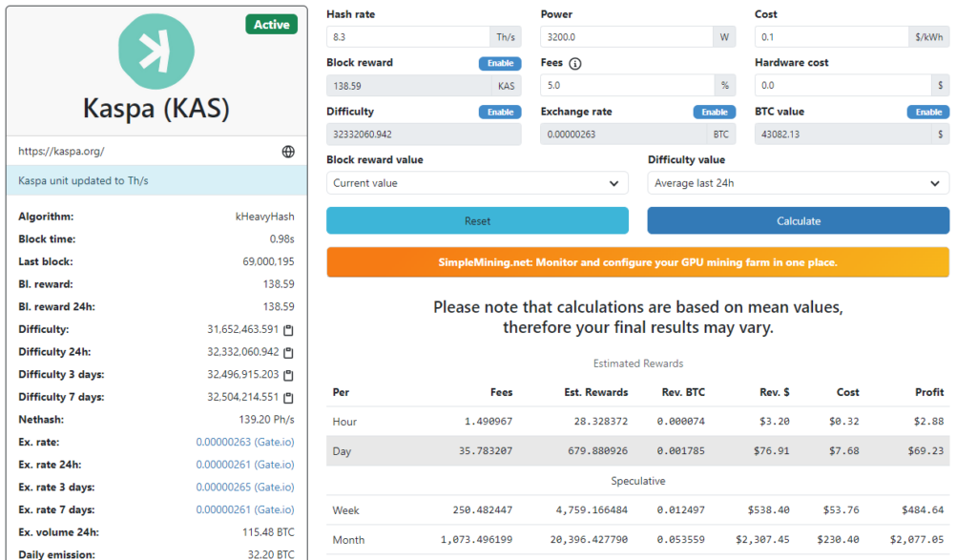Click the BTC value 43082.13 field
Screen dimensions: 977x560
843,134
